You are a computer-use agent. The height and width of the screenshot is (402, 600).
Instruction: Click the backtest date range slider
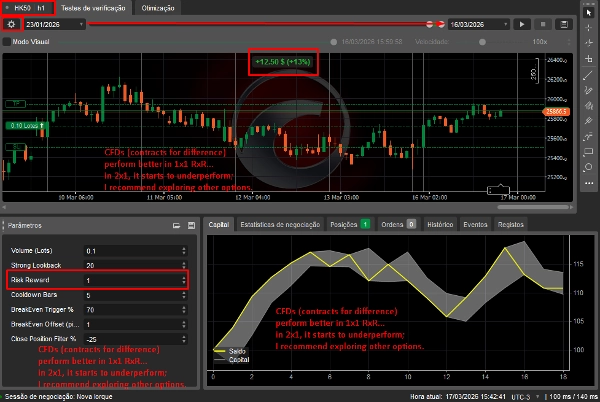260,23
